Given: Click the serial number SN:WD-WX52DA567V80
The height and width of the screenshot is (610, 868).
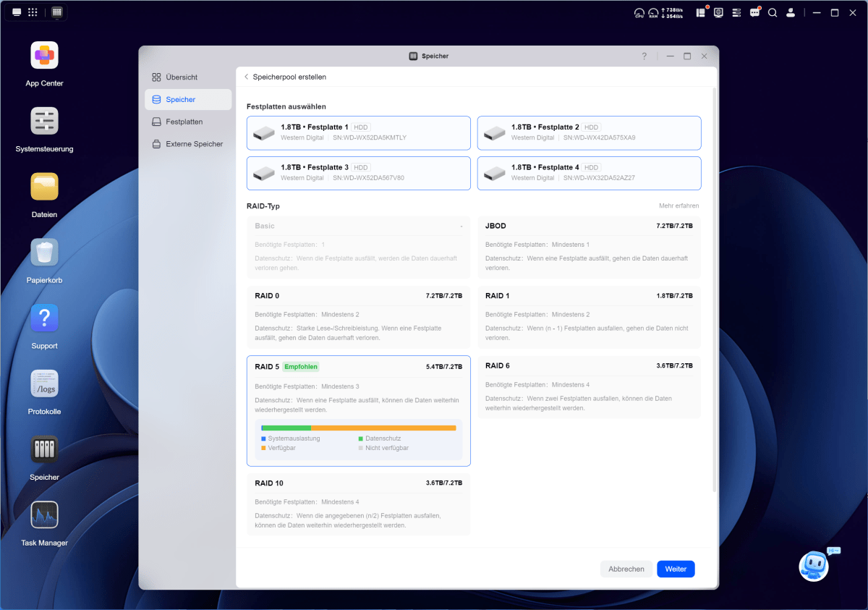Looking at the screenshot, I should 369,178.
